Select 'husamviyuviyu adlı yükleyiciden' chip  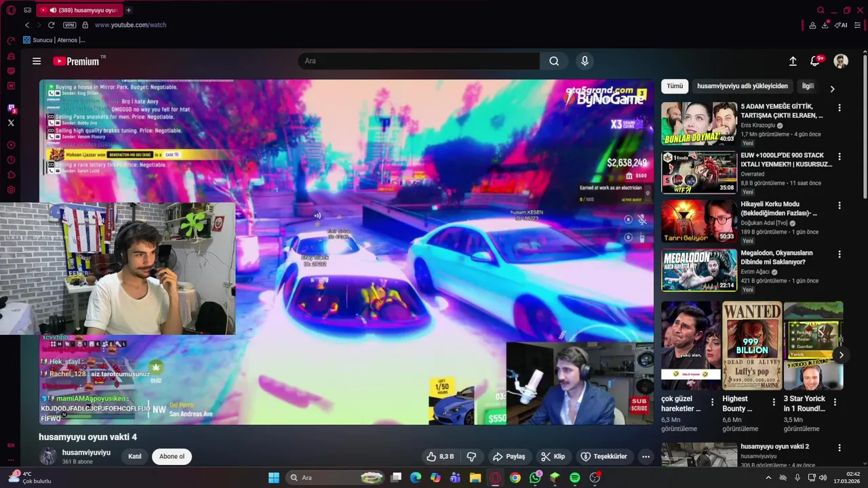(743, 86)
